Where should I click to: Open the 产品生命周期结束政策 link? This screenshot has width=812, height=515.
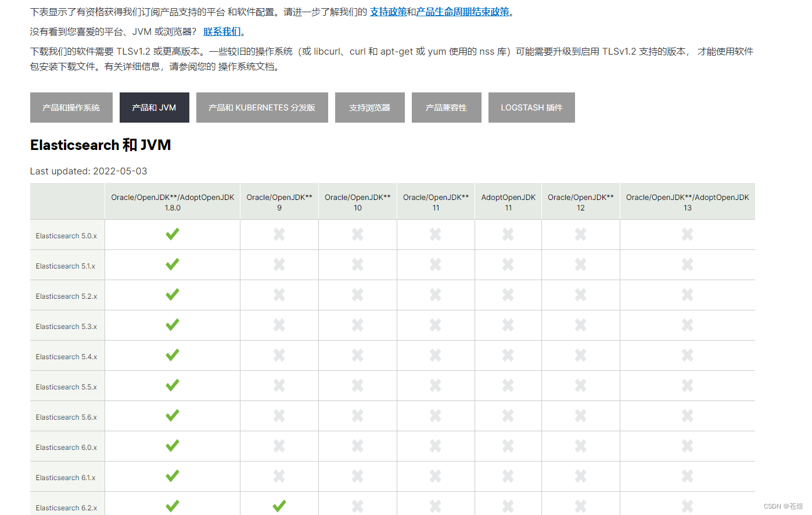tap(463, 12)
